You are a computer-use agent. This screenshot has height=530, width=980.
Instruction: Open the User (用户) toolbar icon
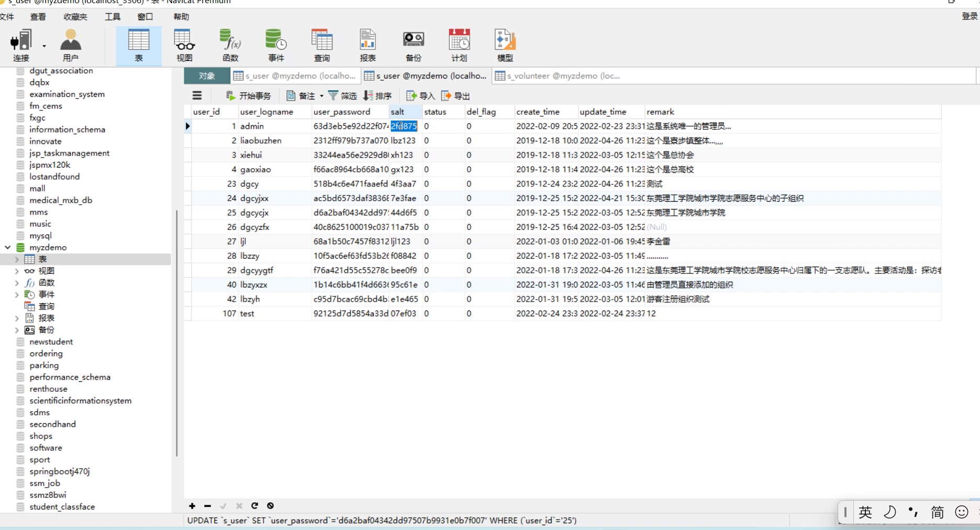point(70,46)
